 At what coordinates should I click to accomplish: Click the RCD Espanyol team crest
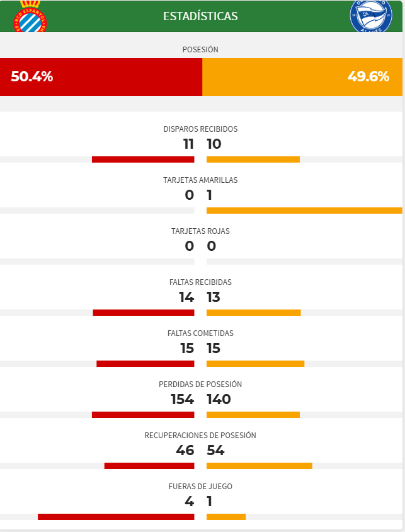[x=30, y=17]
